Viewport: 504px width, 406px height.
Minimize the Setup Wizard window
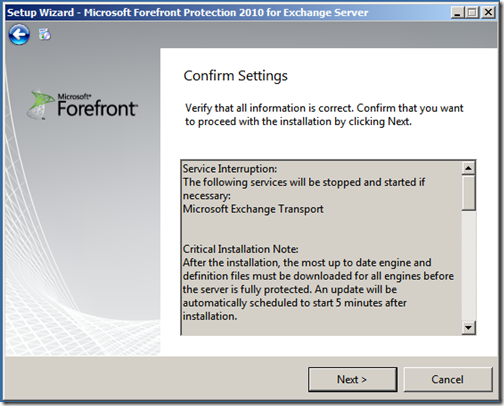click(x=457, y=13)
